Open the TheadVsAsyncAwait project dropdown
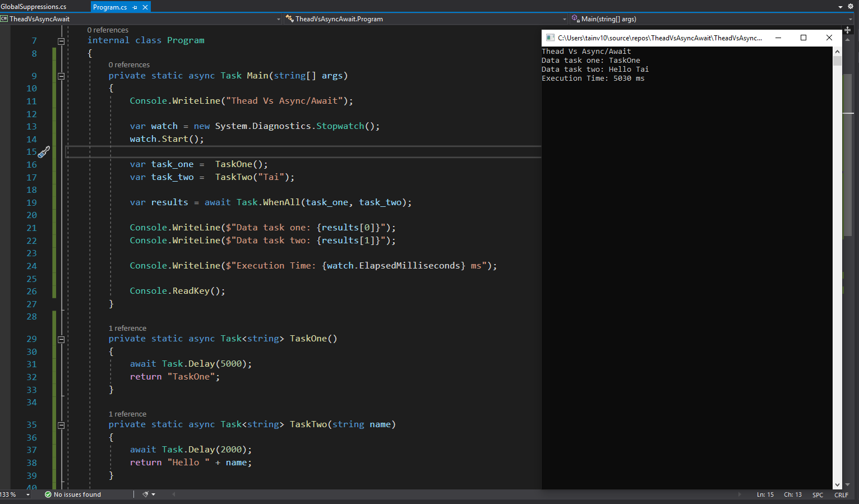Image resolution: width=859 pixels, height=504 pixels. tap(279, 19)
